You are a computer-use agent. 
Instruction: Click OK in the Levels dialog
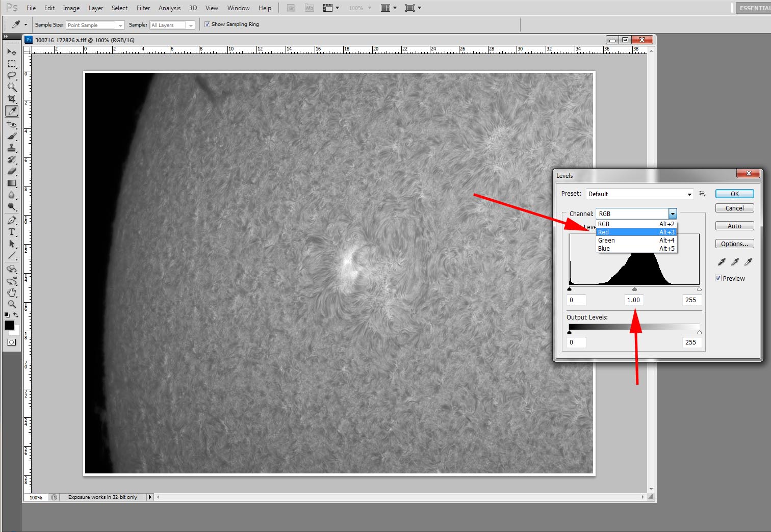[x=734, y=194]
